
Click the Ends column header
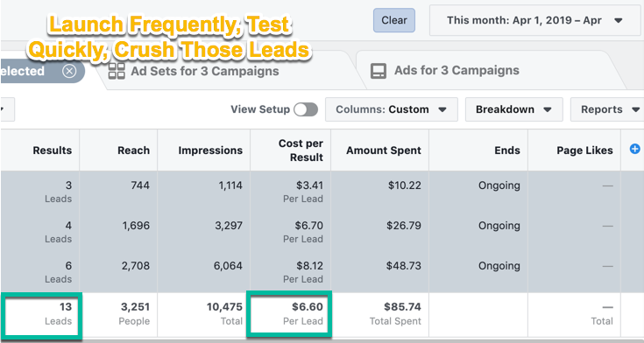click(507, 150)
